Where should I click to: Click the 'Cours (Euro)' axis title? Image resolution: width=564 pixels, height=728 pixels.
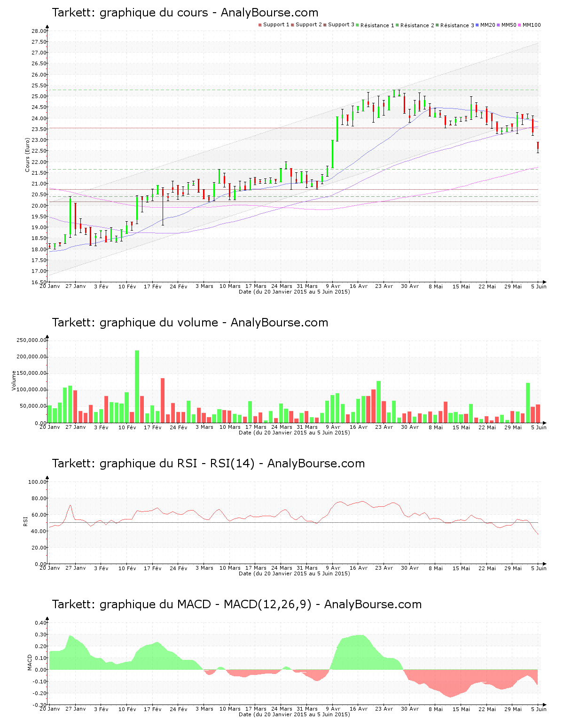[x=28, y=155]
